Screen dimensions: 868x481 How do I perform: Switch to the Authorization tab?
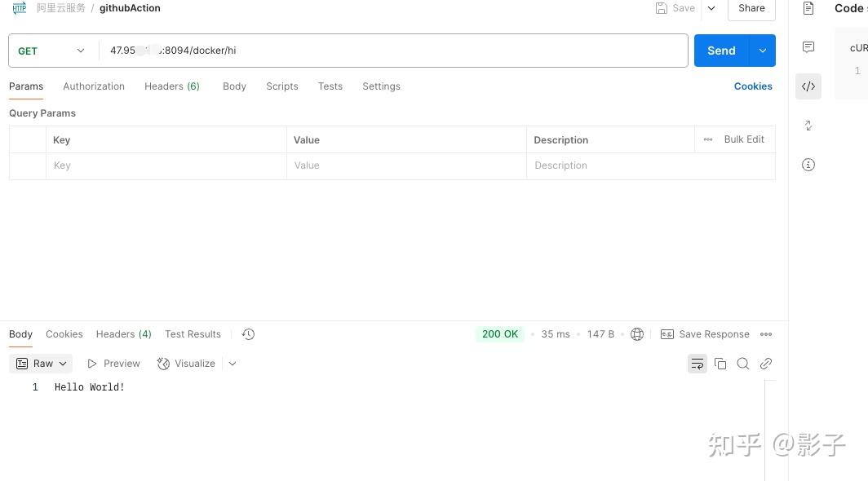[x=94, y=86]
